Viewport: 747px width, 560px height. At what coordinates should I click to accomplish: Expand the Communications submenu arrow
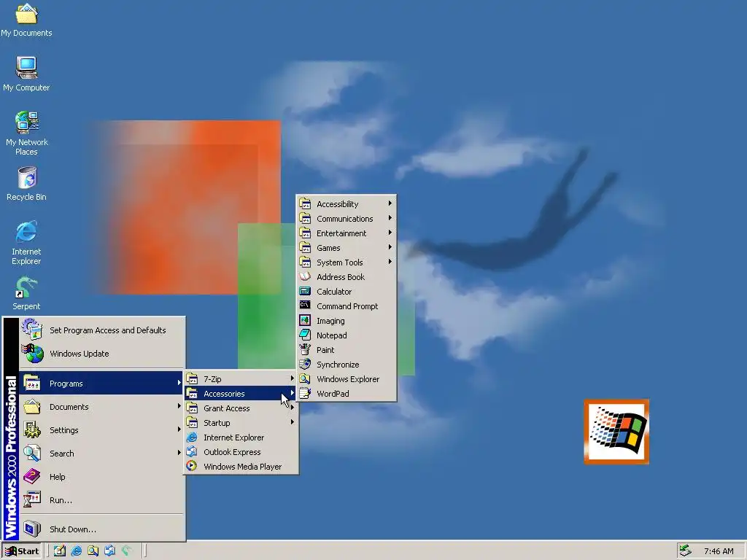coord(390,218)
